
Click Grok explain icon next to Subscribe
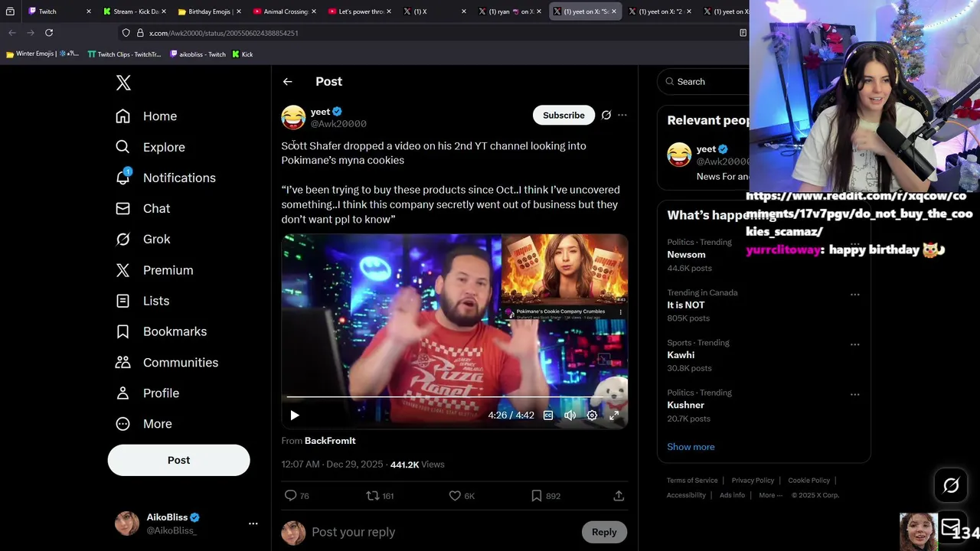(606, 115)
